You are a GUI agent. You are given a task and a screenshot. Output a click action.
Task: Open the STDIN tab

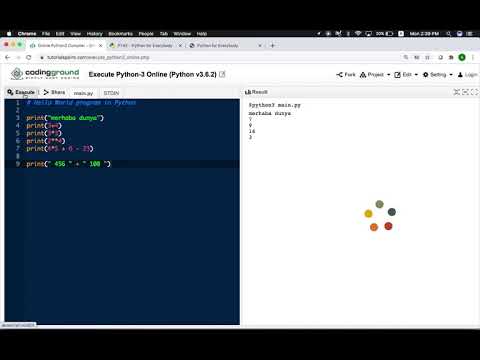111,93
